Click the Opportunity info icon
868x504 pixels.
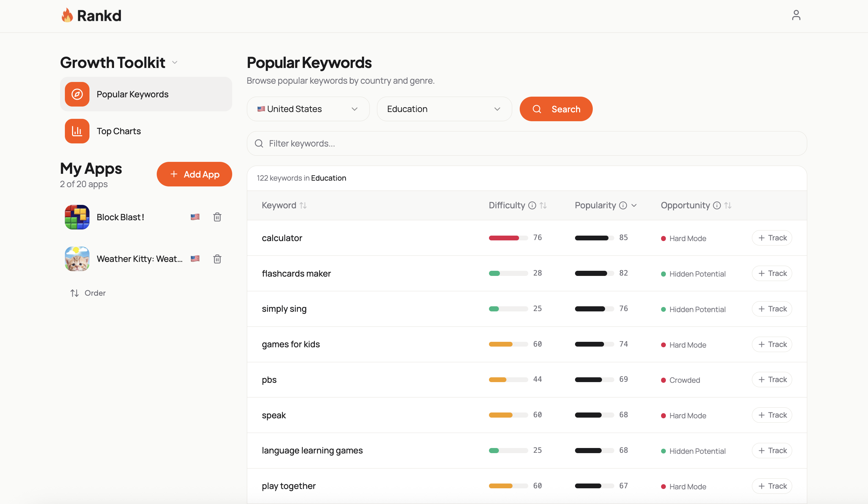pyautogui.click(x=717, y=205)
